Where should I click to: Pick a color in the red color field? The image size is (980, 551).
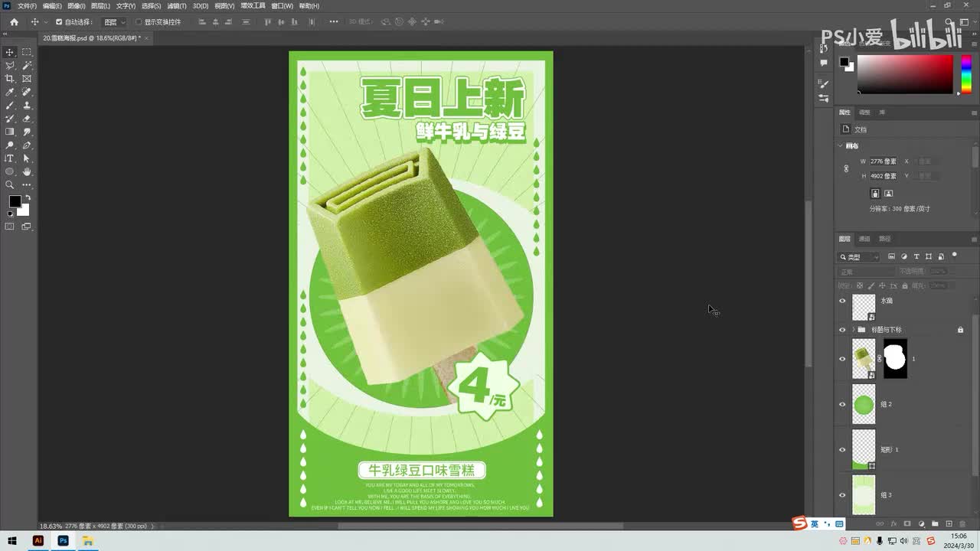[x=904, y=74]
